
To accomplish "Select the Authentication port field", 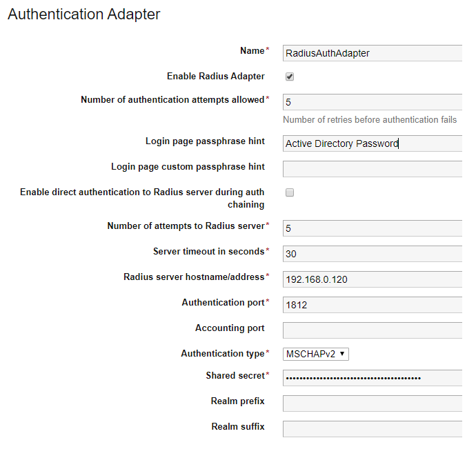I will point(373,305).
